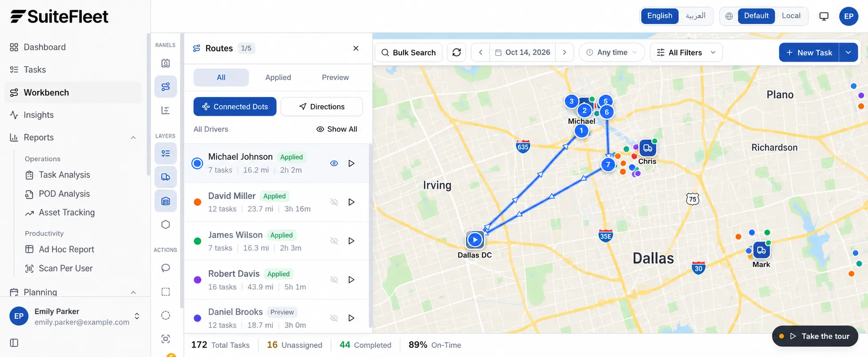
Task: Open the Any time dropdown
Action: pyautogui.click(x=612, y=52)
